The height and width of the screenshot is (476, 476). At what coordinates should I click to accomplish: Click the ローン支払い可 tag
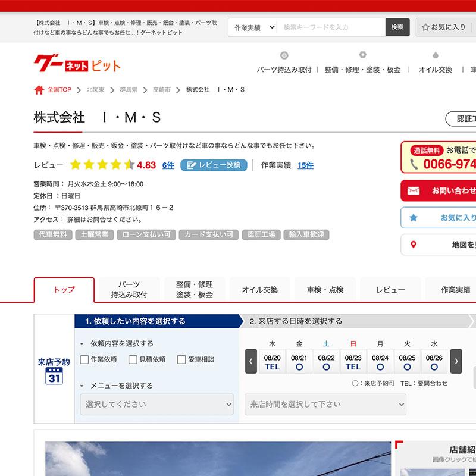(146, 234)
